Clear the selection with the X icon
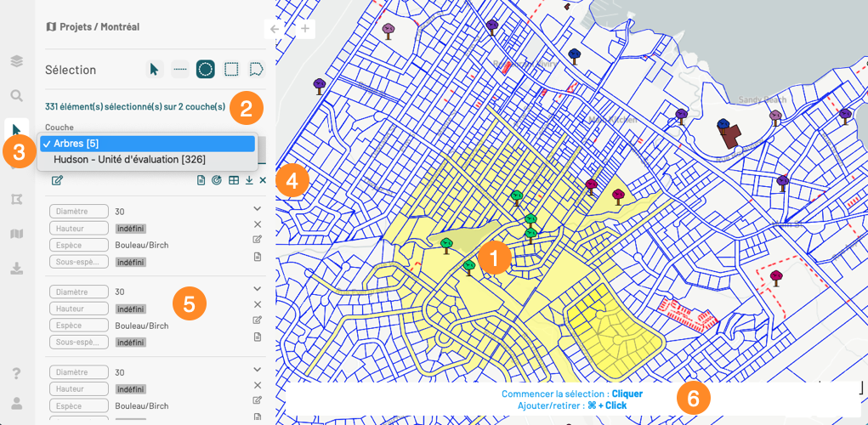Image resolution: width=868 pixels, height=425 pixels. (263, 180)
